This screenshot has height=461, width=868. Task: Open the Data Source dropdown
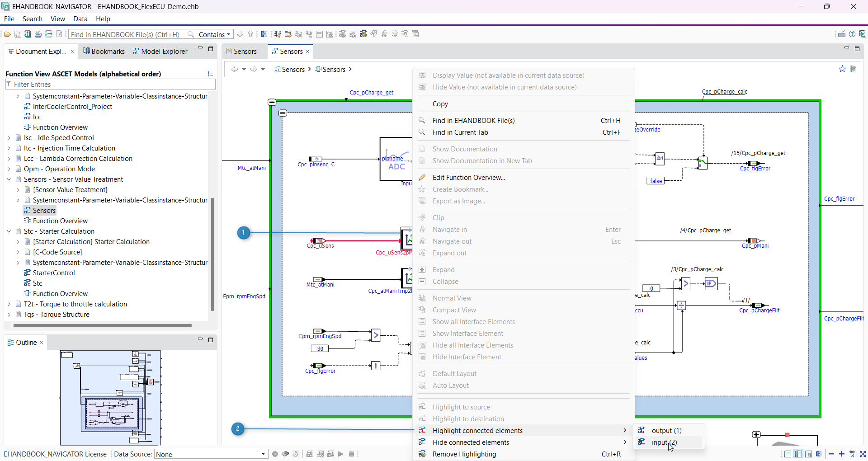211,454
